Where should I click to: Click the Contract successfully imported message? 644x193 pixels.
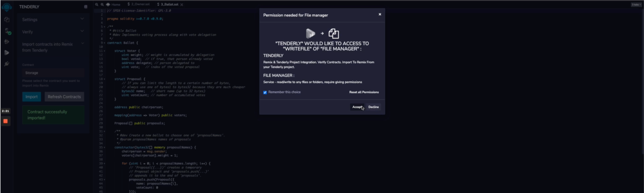(x=53, y=115)
